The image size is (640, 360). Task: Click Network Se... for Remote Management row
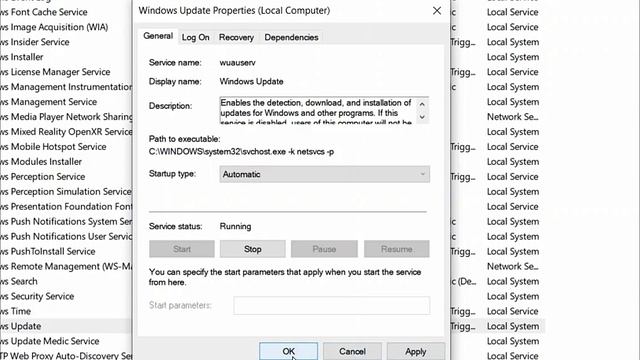tap(513, 267)
